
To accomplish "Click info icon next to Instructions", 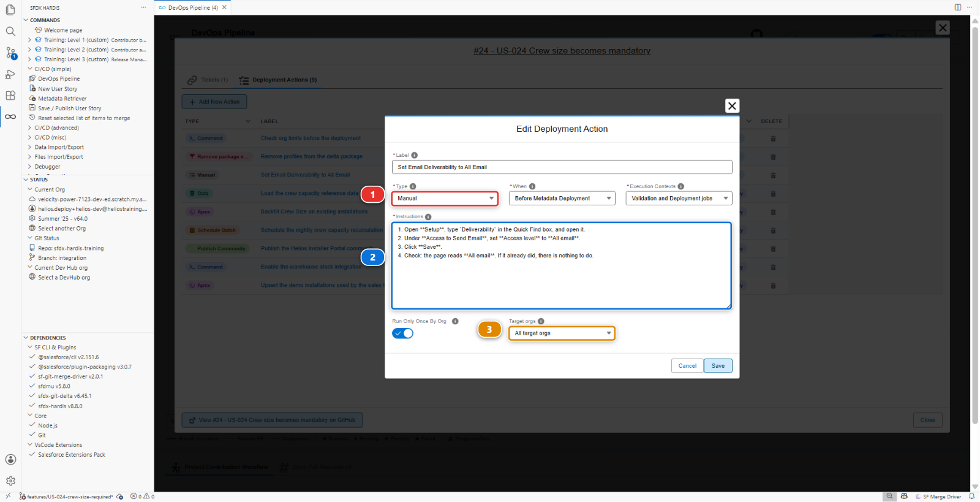I will pos(428,217).
